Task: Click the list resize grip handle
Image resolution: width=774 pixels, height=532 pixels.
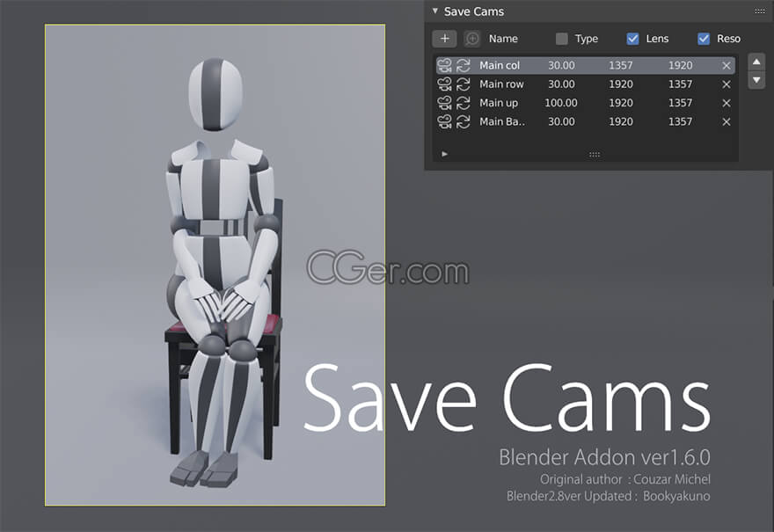Action: point(595,155)
